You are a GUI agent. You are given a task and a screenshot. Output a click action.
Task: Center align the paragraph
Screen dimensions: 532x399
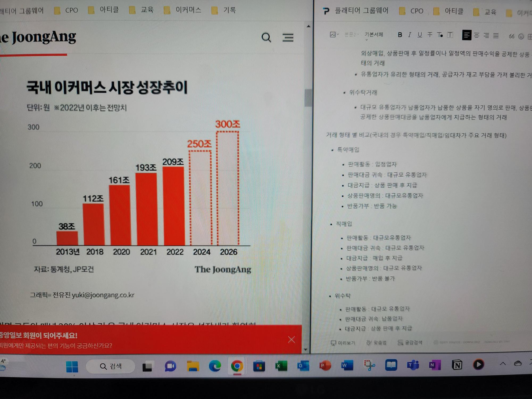pyautogui.click(x=477, y=35)
